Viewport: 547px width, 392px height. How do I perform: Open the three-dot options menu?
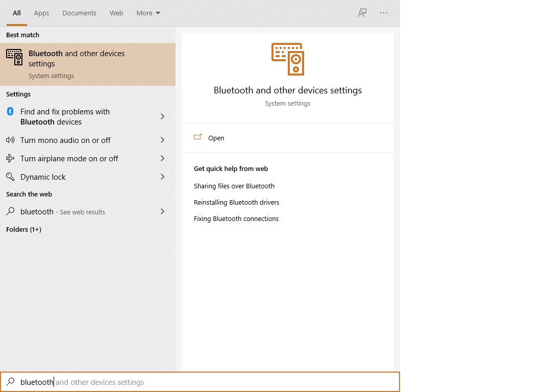click(x=383, y=13)
